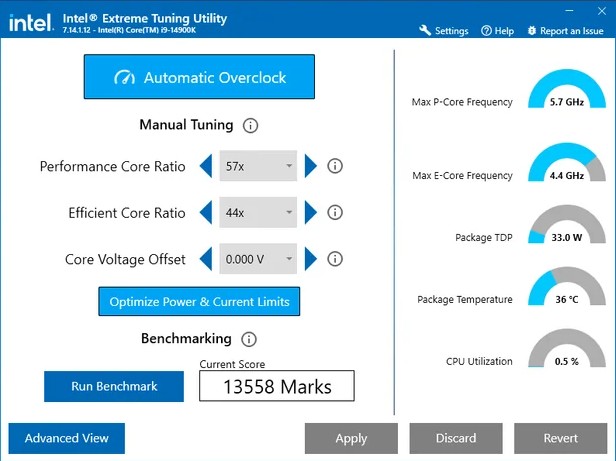Show info for Performance Core Ratio
Viewport: 616px width, 461px height.
pyautogui.click(x=335, y=166)
